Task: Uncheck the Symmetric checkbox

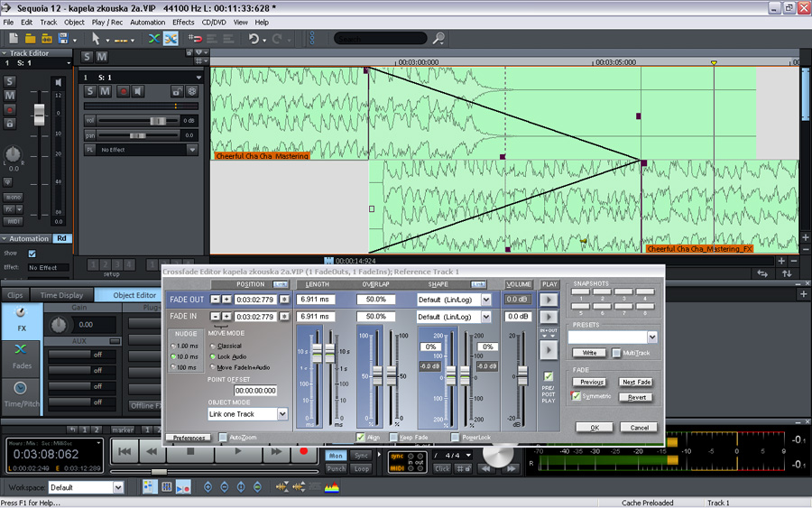Action: coord(577,396)
